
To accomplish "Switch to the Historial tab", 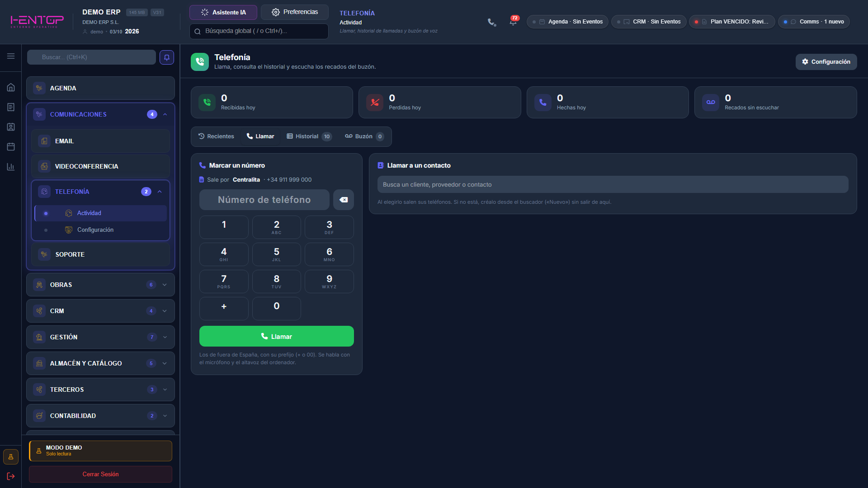I will (x=309, y=136).
